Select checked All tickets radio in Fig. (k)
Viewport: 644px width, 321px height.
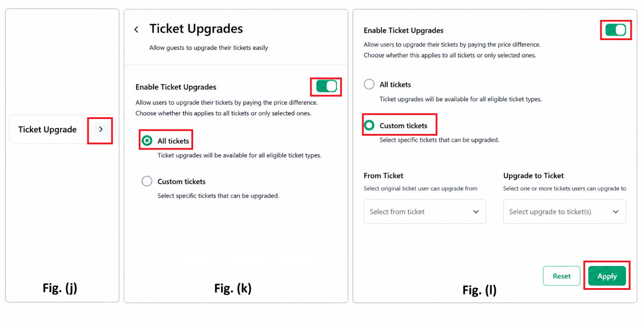[147, 141]
